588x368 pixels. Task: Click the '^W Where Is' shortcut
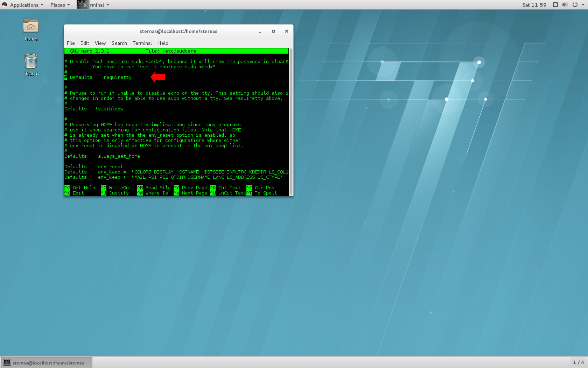click(x=153, y=193)
